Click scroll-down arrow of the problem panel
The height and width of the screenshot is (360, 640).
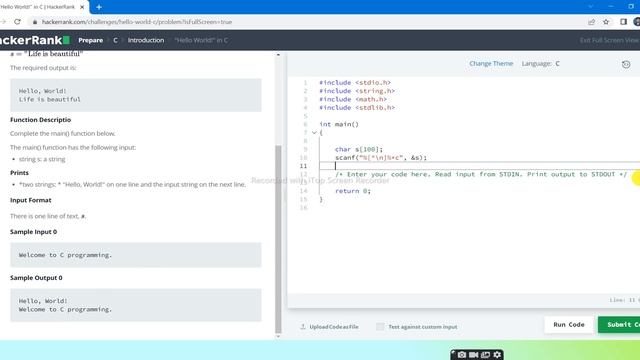tap(278, 336)
